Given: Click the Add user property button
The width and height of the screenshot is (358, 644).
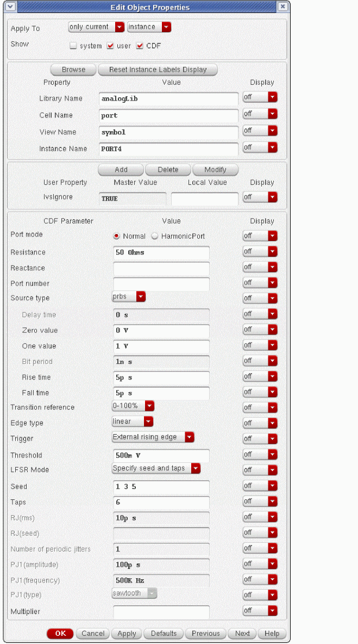Looking at the screenshot, I should coord(121,170).
